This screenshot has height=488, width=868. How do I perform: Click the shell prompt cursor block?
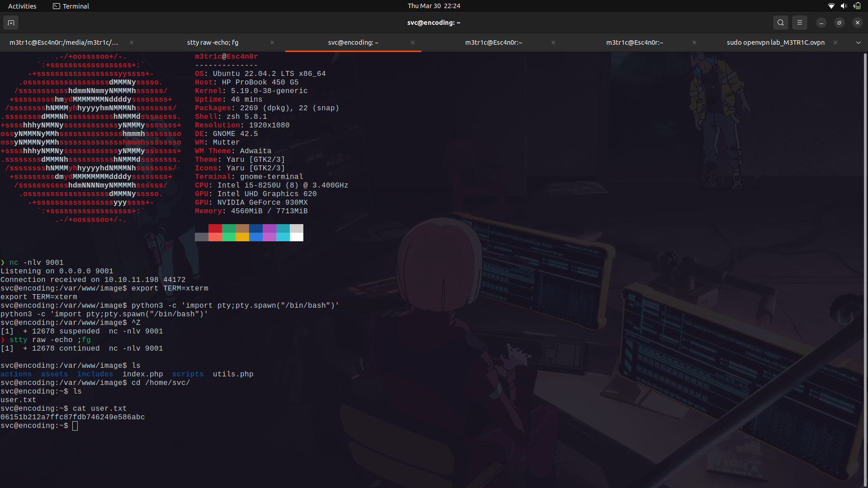point(75,425)
